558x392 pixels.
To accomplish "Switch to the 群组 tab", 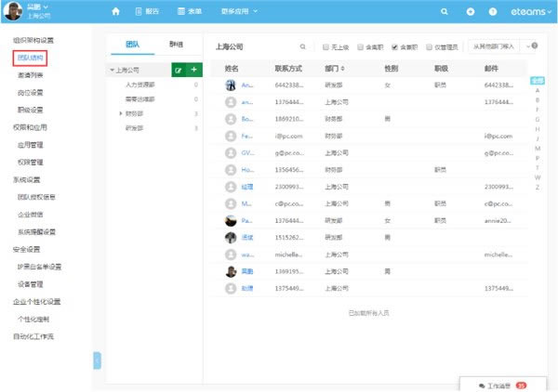I will [176, 45].
